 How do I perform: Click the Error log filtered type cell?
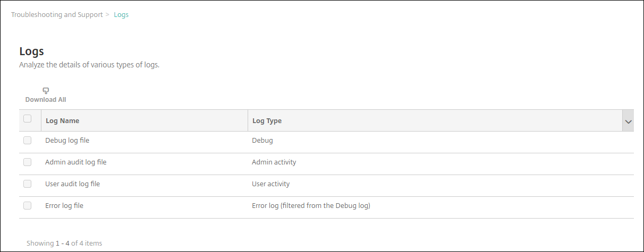coord(311,206)
